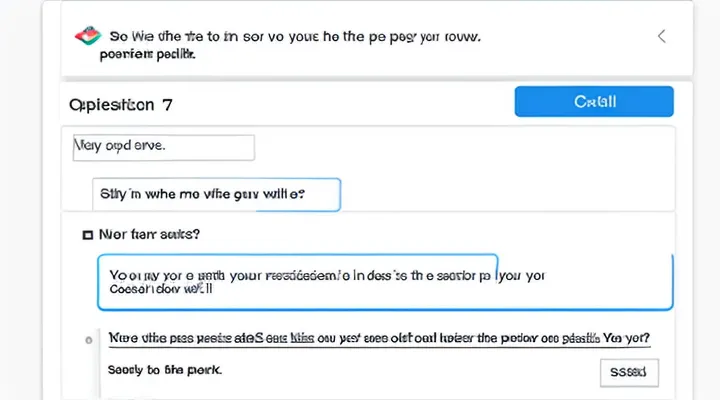Click the Nor fam seuks label text
Viewport: 720px width, 400px height.
[x=149, y=236]
